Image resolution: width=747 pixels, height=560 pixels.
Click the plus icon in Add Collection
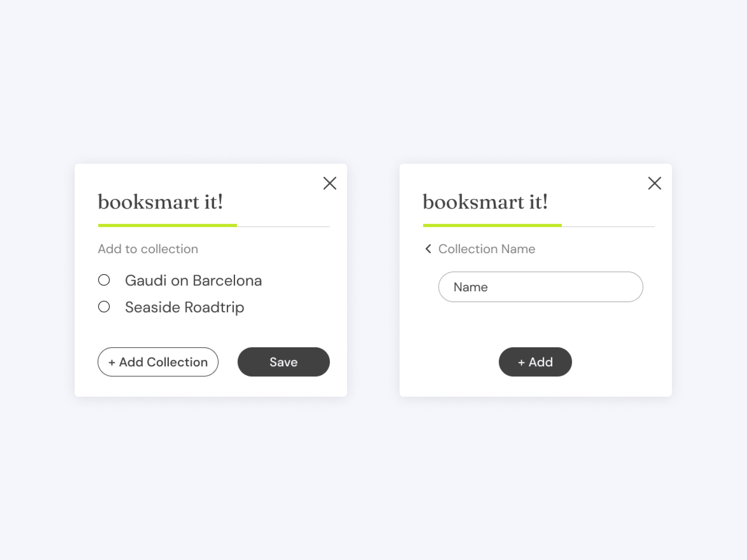click(x=112, y=362)
